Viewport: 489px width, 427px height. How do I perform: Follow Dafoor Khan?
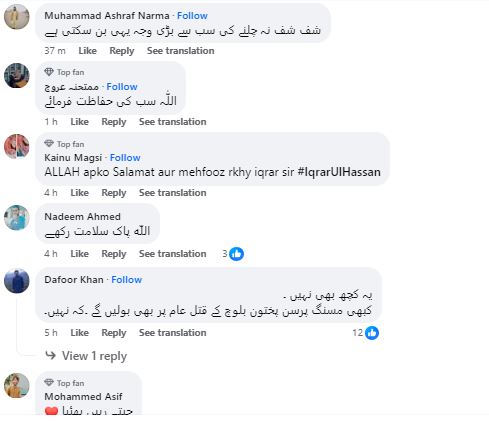coord(127,280)
